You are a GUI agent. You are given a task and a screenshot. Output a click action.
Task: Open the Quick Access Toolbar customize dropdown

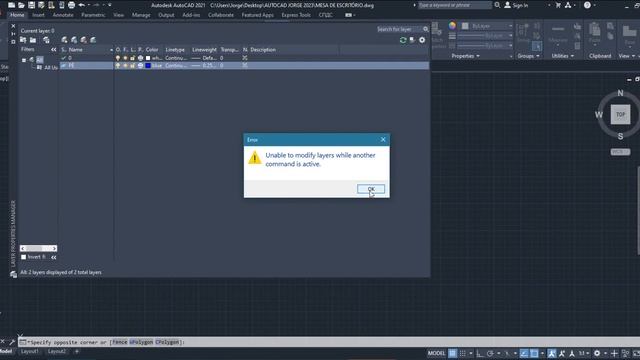(x=109, y=5)
